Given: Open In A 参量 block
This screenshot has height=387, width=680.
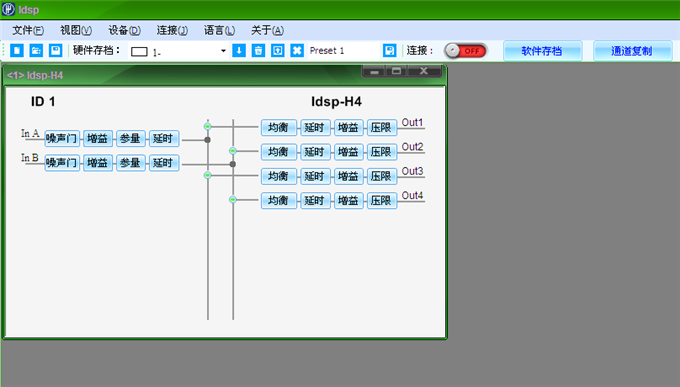Looking at the screenshot, I should pyautogui.click(x=131, y=139).
